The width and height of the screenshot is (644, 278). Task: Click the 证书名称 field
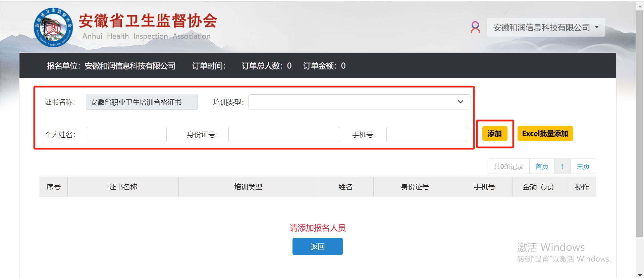(141, 102)
